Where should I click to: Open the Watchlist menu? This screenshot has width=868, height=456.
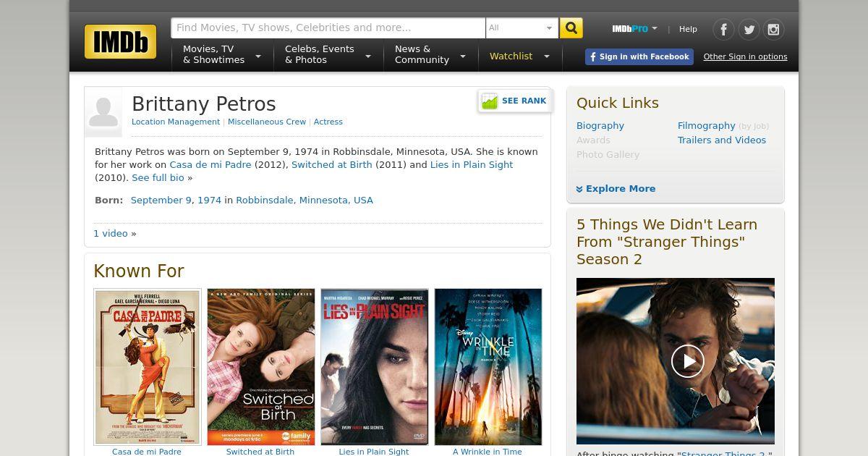[511, 56]
